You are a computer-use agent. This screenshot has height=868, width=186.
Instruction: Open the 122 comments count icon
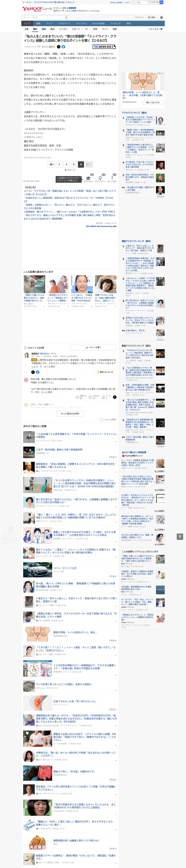coord(45,47)
